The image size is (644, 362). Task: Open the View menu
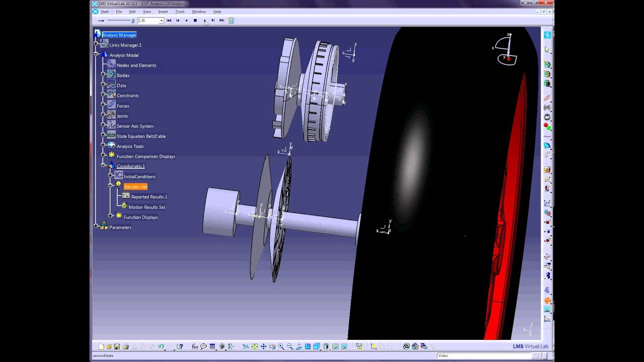pos(147,12)
